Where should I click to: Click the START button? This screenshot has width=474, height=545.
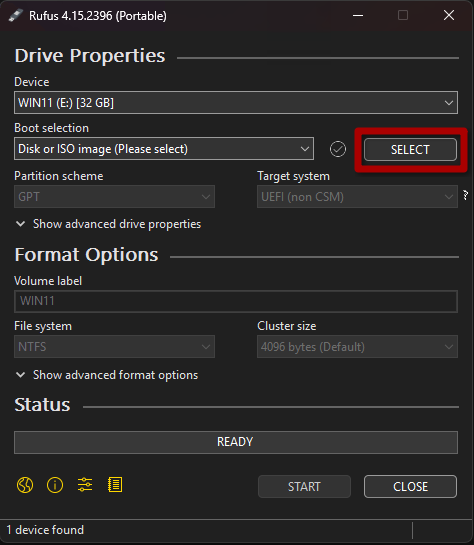[x=304, y=487]
